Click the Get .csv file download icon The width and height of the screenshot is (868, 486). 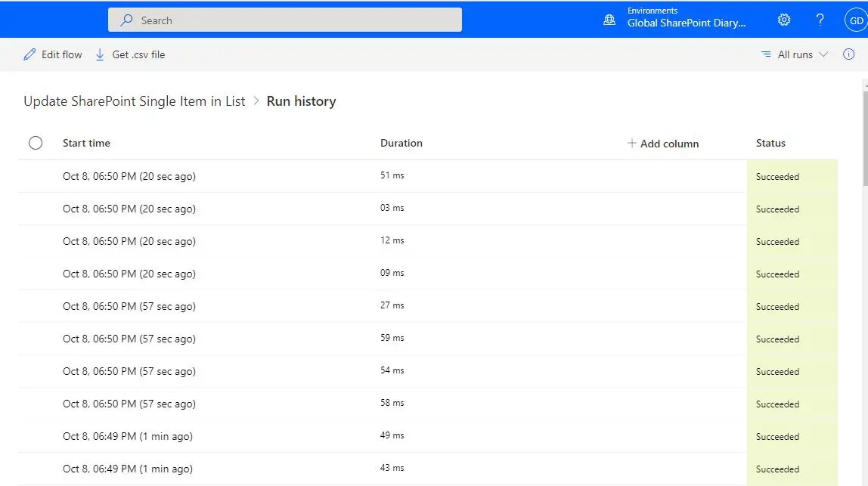(99, 54)
